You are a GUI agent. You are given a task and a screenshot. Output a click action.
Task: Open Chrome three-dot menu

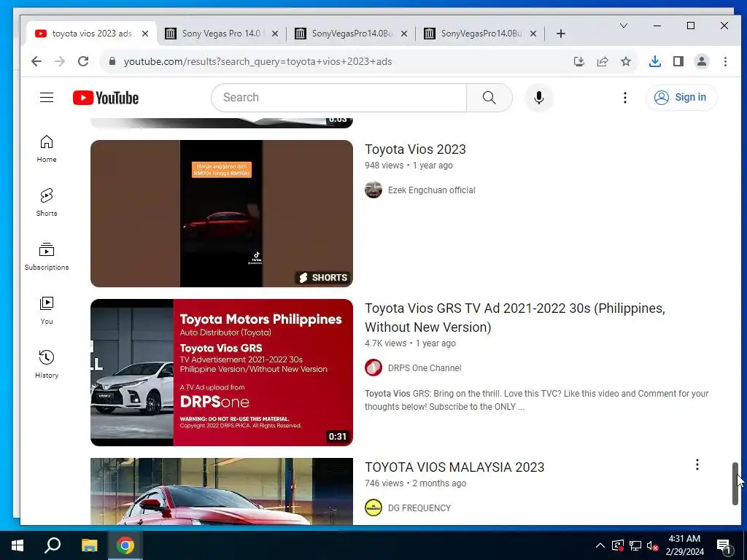725,61
